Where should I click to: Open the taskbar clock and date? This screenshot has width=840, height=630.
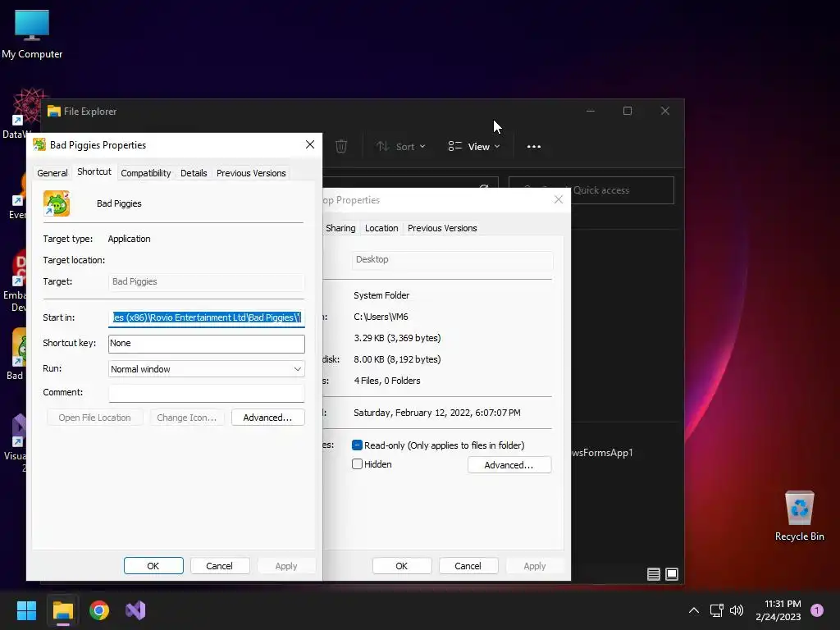coord(778,610)
